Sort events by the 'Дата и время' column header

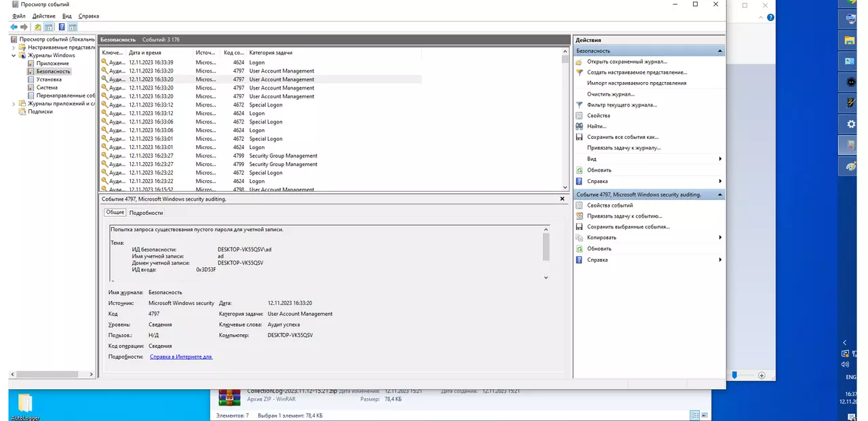click(x=145, y=52)
